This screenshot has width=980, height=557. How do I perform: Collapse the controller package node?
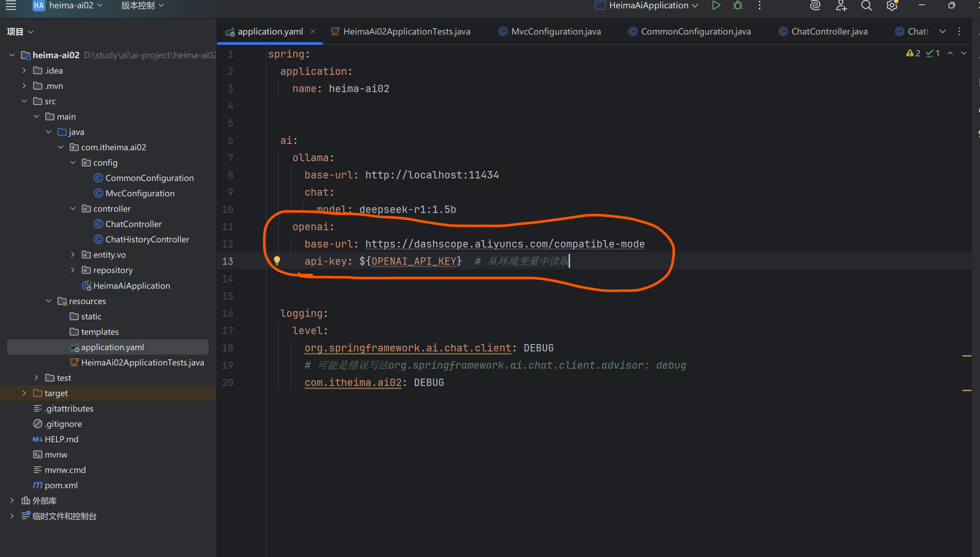click(73, 208)
